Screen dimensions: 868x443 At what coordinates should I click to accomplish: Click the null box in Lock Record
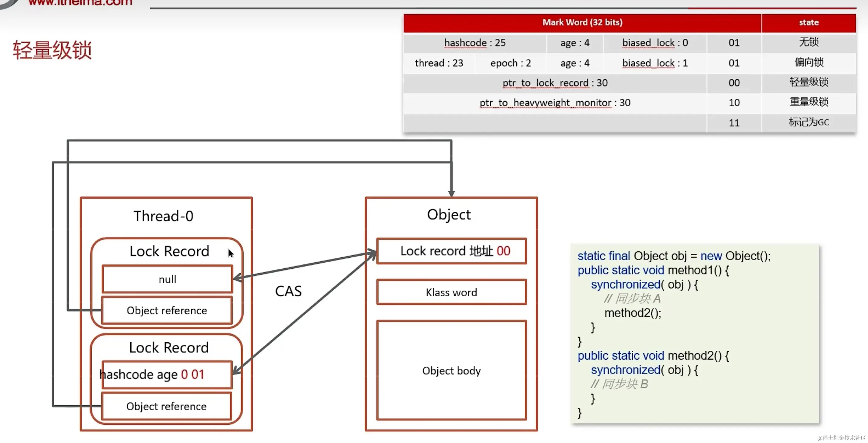point(167,279)
